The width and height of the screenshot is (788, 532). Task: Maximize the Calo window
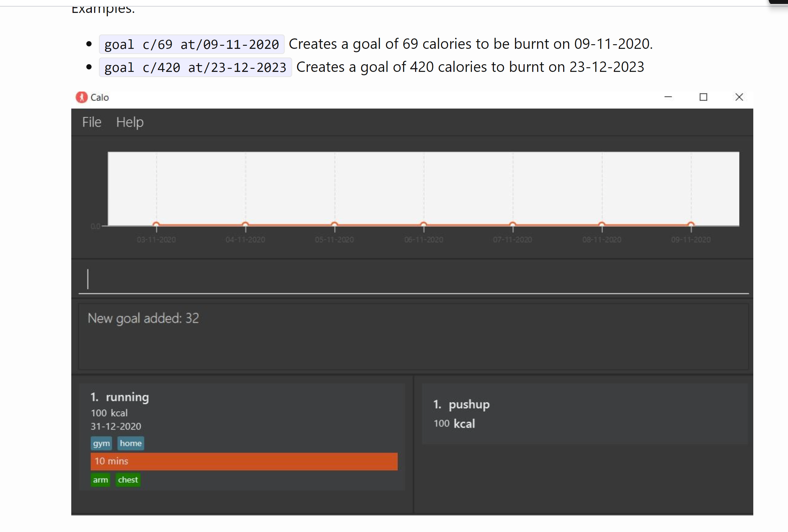pos(704,97)
